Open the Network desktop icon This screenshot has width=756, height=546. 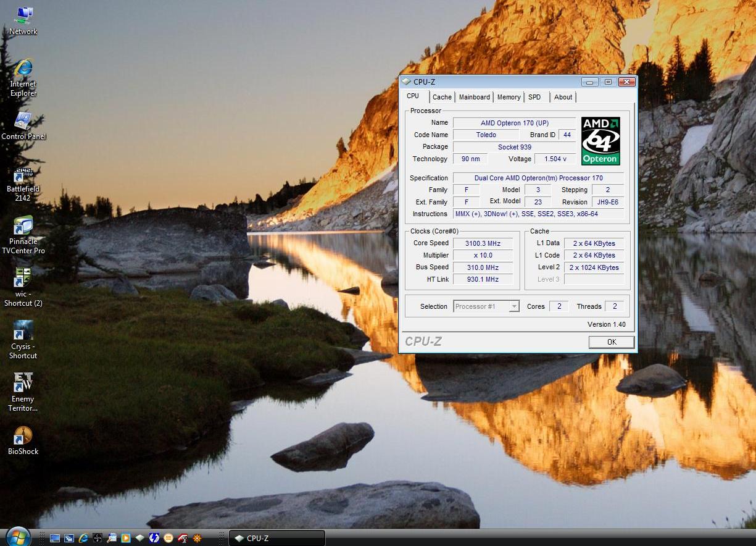click(23, 21)
